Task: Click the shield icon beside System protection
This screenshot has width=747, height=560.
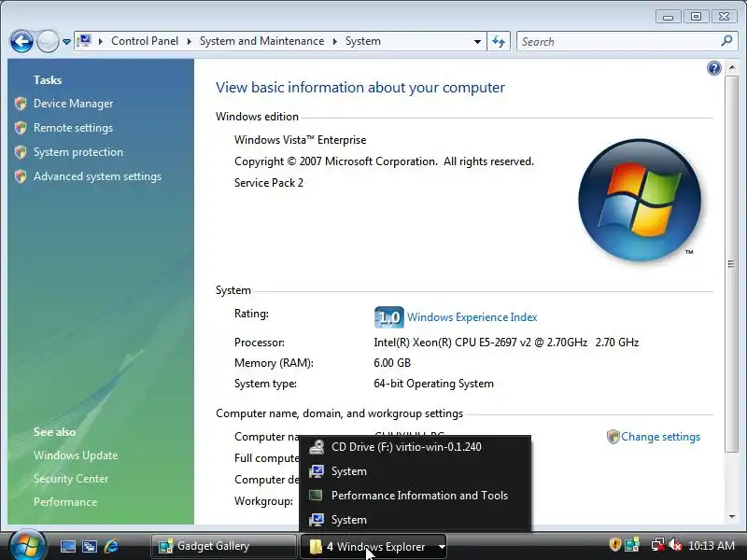Action: click(x=21, y=152)
